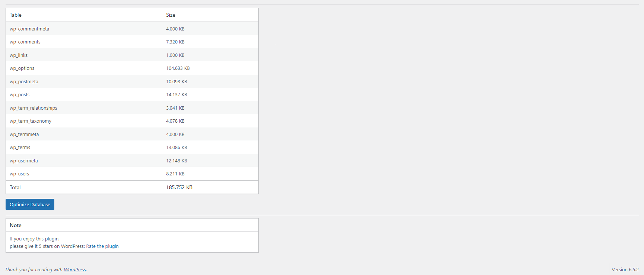
Task: Click the Table column header
Action: [16, 15]
